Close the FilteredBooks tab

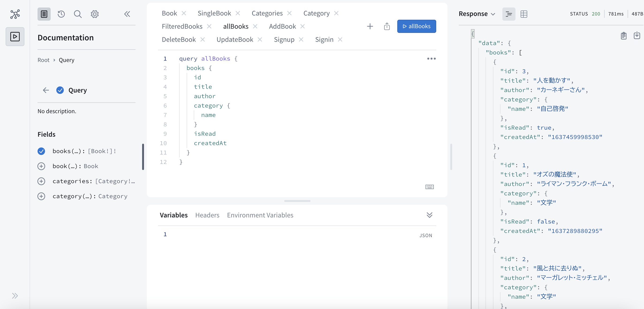click(x=209, y=26)
